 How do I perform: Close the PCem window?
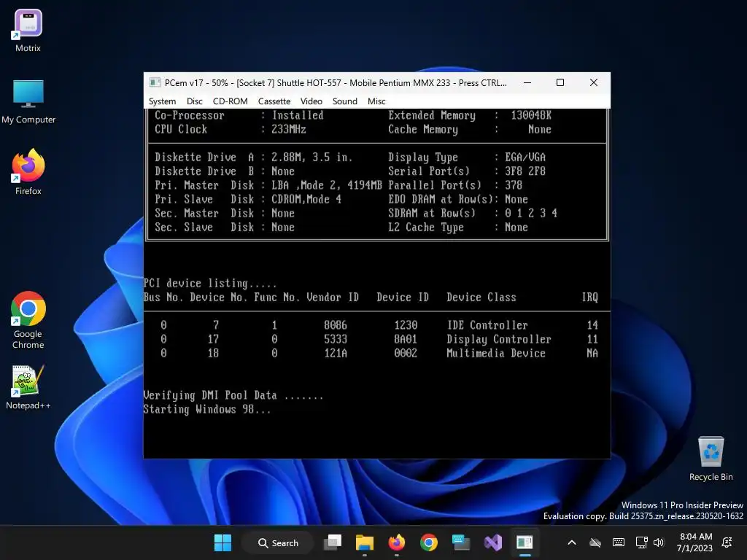tap(594, 82)
